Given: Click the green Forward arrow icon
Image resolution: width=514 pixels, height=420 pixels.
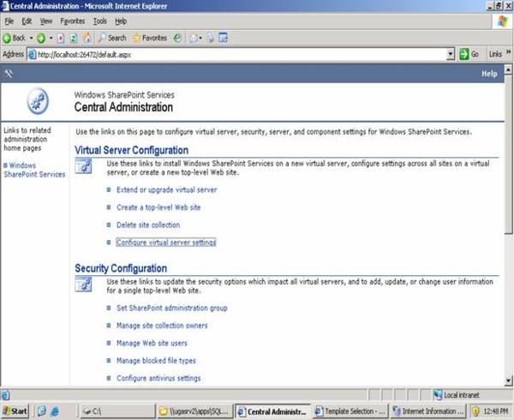Looking at the screenshot, I should tap(41, 38).
